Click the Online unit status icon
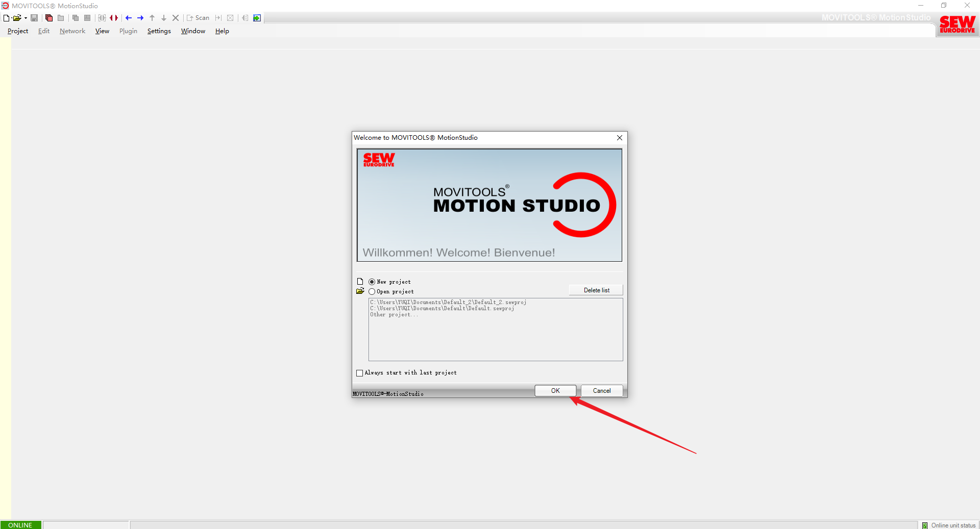The height and width of the screenshot is (529, 980). pyautogui.click(x=925, y=525)
